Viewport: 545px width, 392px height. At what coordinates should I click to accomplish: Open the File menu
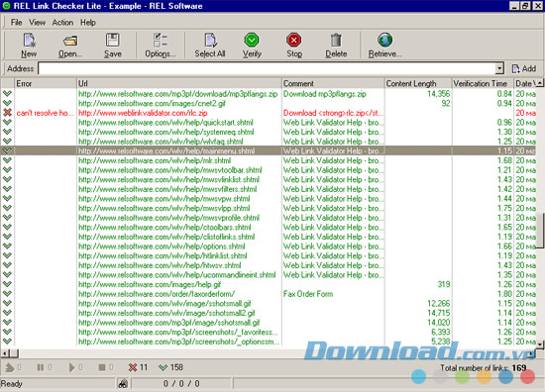[16, 23]
